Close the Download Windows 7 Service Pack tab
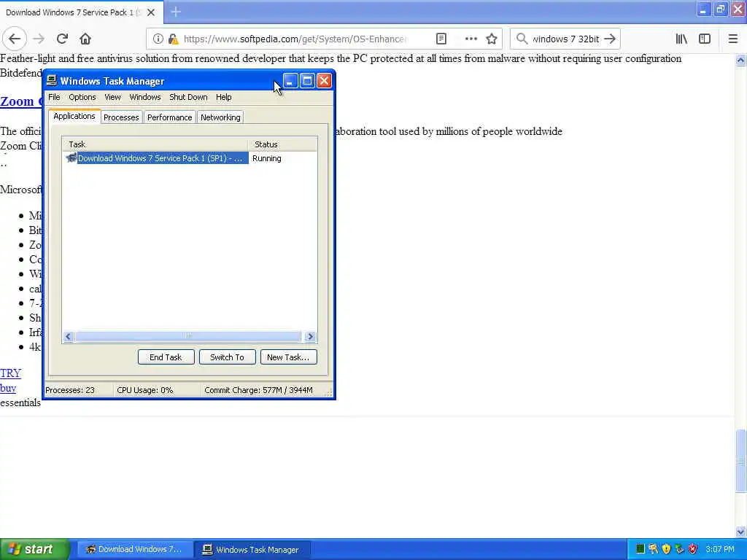This screenshot has height=560, width=747. coord(151,12)
